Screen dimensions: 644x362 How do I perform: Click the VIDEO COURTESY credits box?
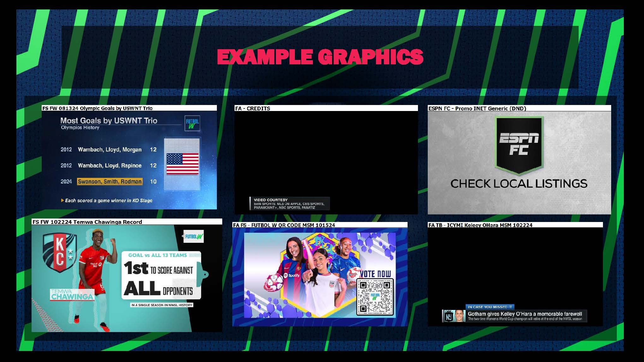tap(289, 203)
